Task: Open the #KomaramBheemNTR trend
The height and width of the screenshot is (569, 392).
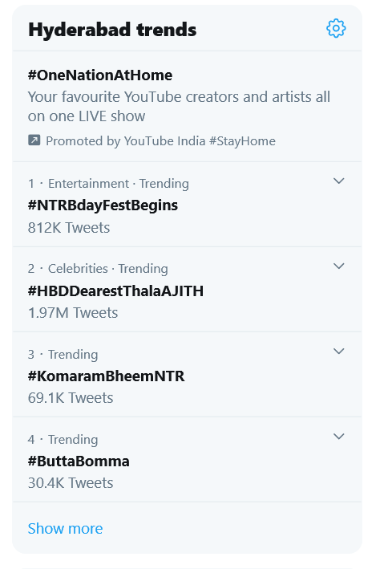Action: click(107, 376)
